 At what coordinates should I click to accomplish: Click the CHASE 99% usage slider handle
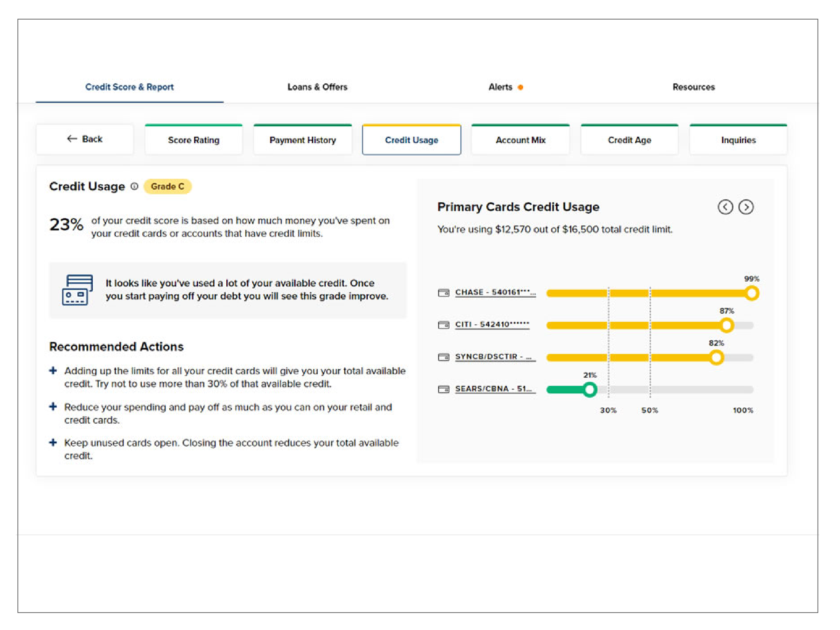coord(751,293)
